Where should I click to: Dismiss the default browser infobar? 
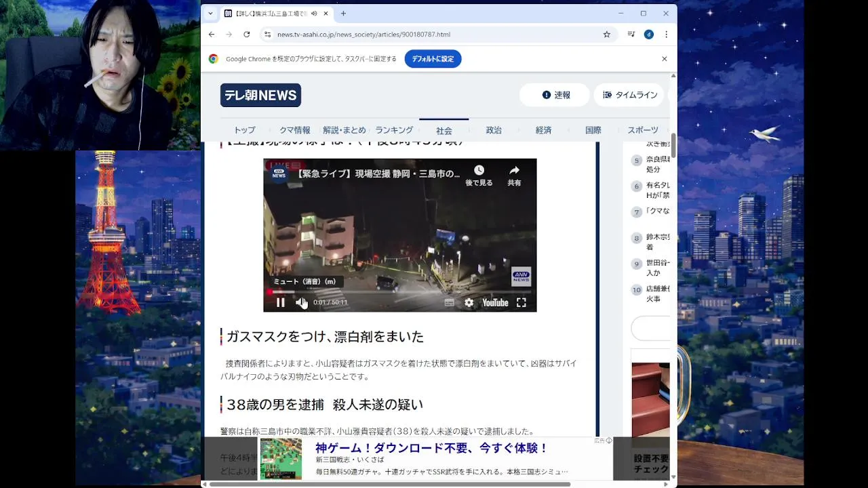pyautogui.click(x=665, y=59)
